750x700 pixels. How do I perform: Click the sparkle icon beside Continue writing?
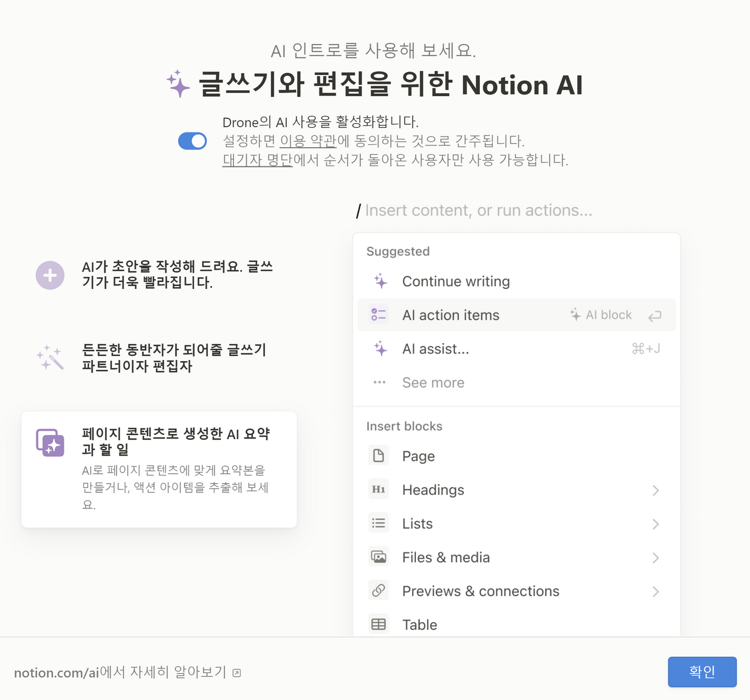380,281
